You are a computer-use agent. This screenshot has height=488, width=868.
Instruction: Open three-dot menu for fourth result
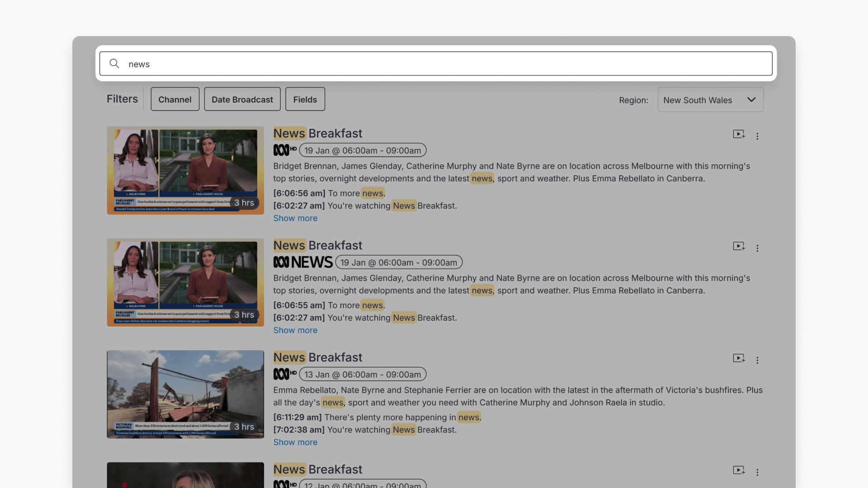757,472
